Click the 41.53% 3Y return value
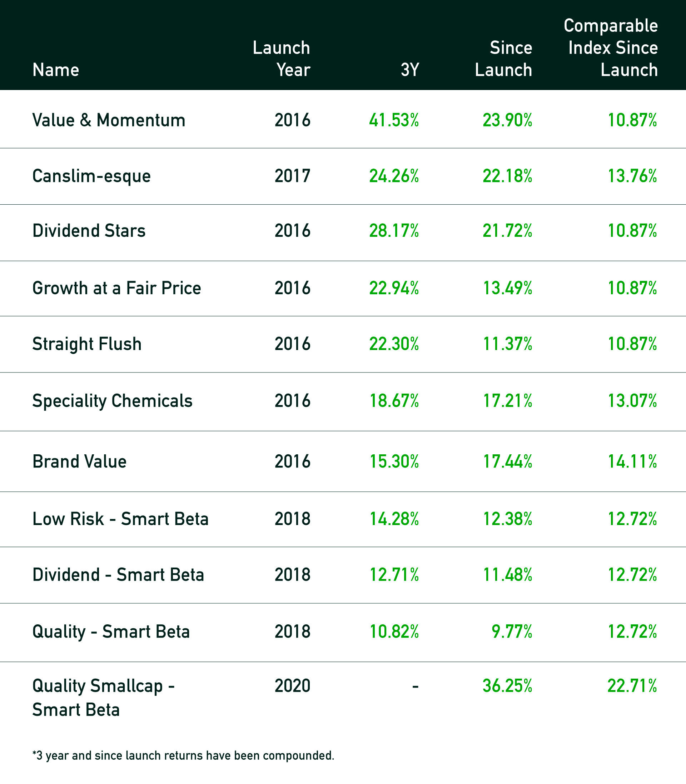 click(x=394, y=120)
